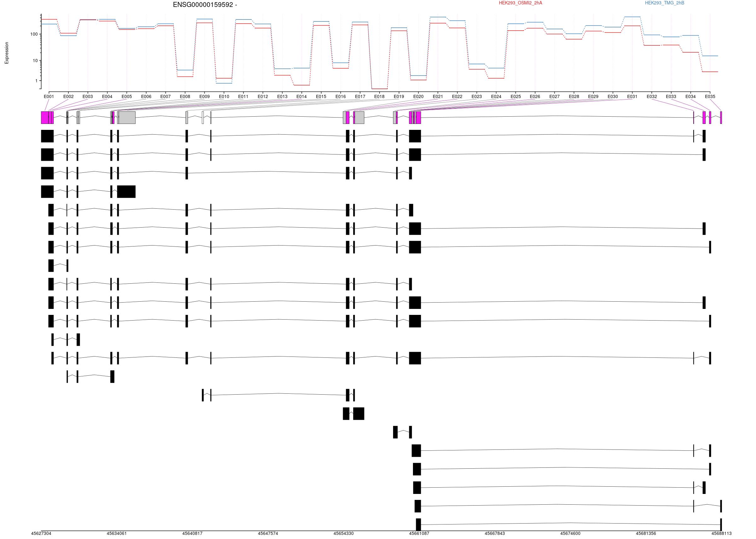The height and width of the screenshot is (539, 756).
Task: Click the exon label E033
Action: 671,96
